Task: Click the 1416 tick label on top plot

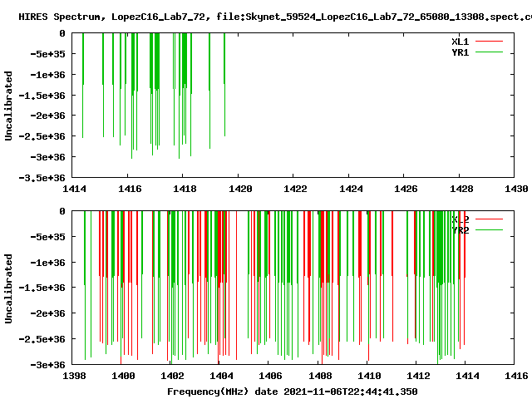Action: pos(130,189)
